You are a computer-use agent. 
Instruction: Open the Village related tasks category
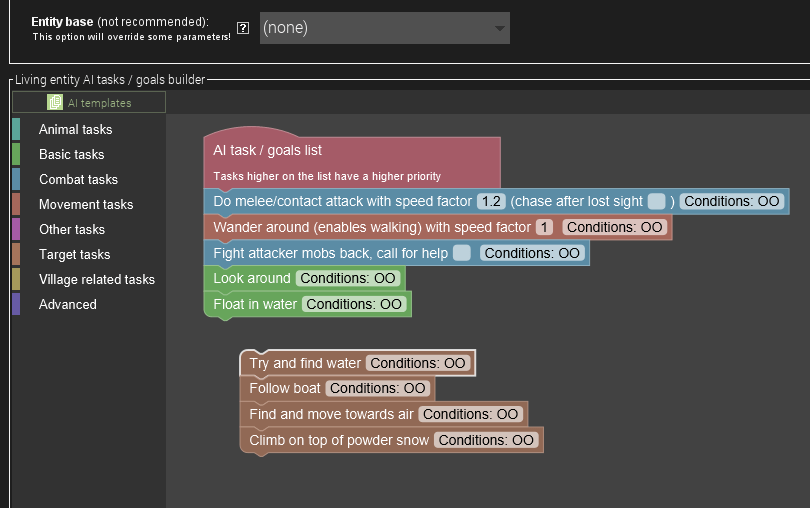point(97,279)
